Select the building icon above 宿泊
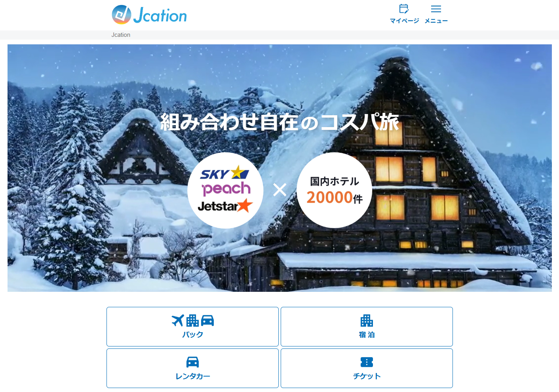 pyautogui.click(x=367, y=320)
